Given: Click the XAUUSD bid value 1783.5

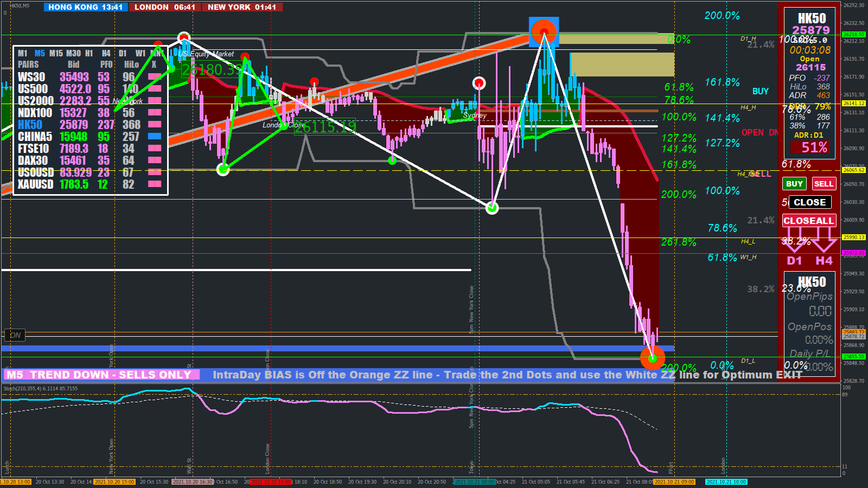Looking at the screenshot, I should point(74,184).
